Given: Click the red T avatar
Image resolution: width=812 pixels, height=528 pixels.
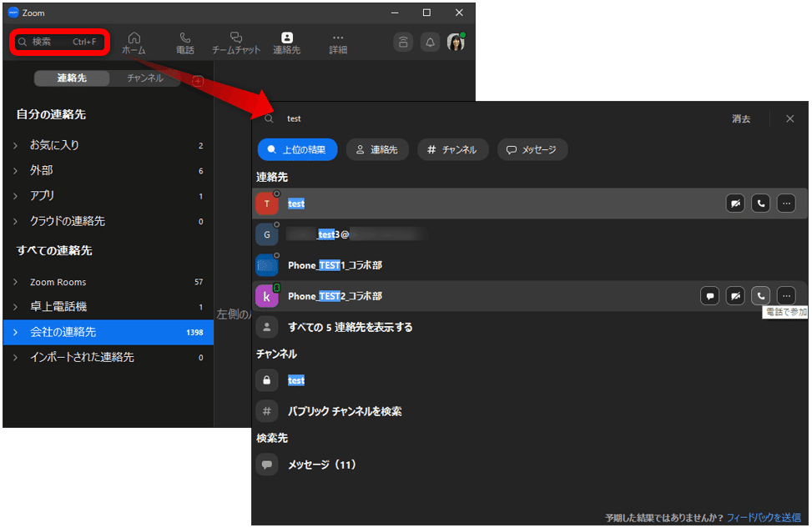Looking at the screenshot, I should point(267,204).
